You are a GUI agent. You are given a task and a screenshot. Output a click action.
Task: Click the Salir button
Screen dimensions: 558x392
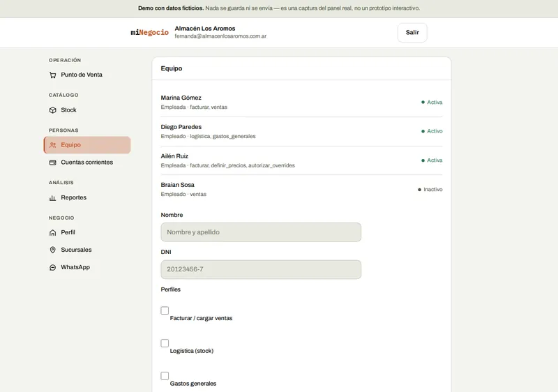pos(412,32)
